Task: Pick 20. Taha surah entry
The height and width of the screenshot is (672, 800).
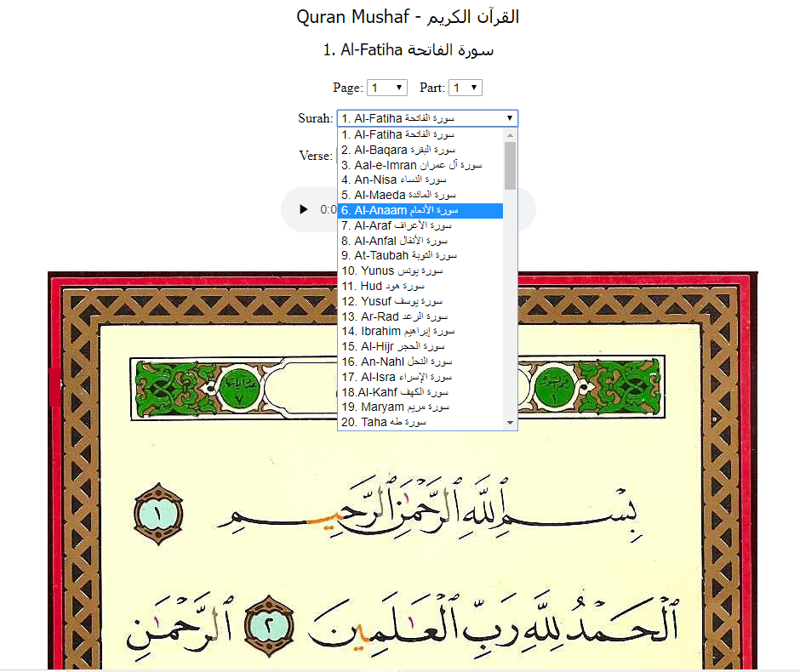Action: (x=420, y=422)
